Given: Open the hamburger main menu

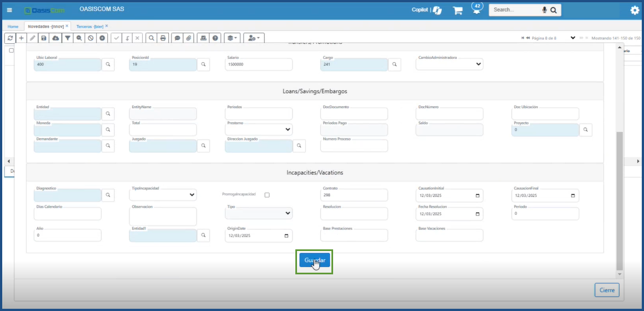Looking at the screenshot, I should [9, 10].
